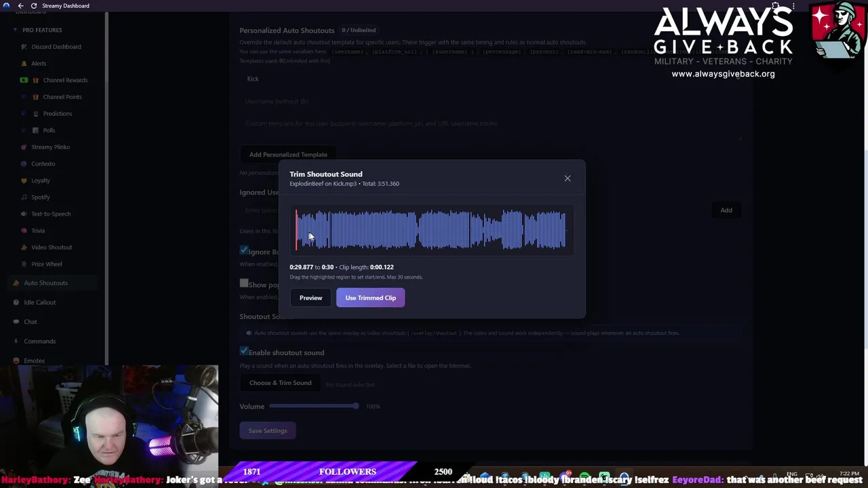Click the Prize Wheel icon
The height and width of the screenshot is (488, 868).
pos(24,264)
